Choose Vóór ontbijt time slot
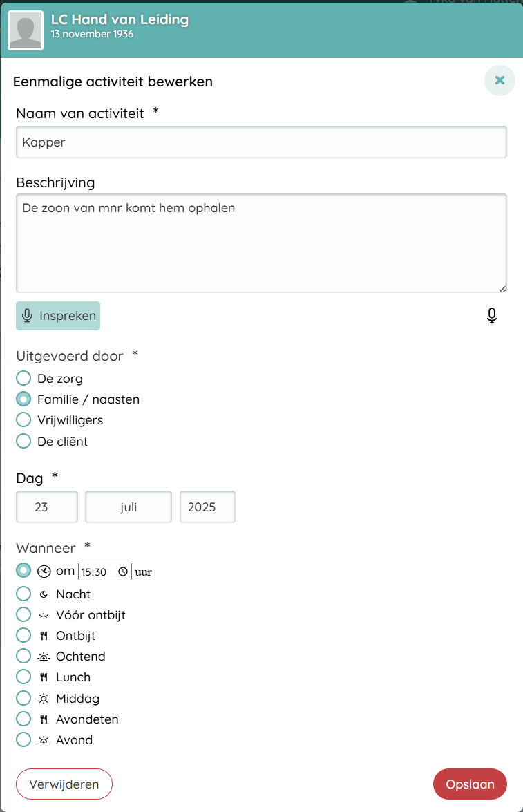 click(23, 614)
